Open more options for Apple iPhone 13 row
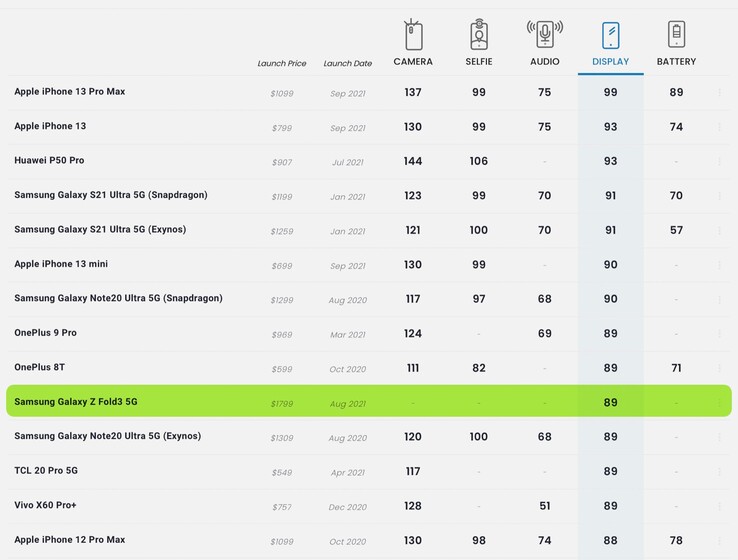Viewport: 738px width, 560px height. [719, 127]
